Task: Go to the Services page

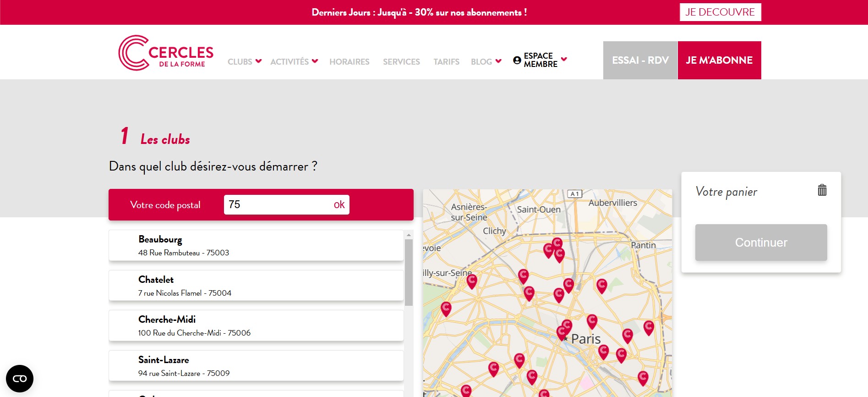Action: (402, 61)
